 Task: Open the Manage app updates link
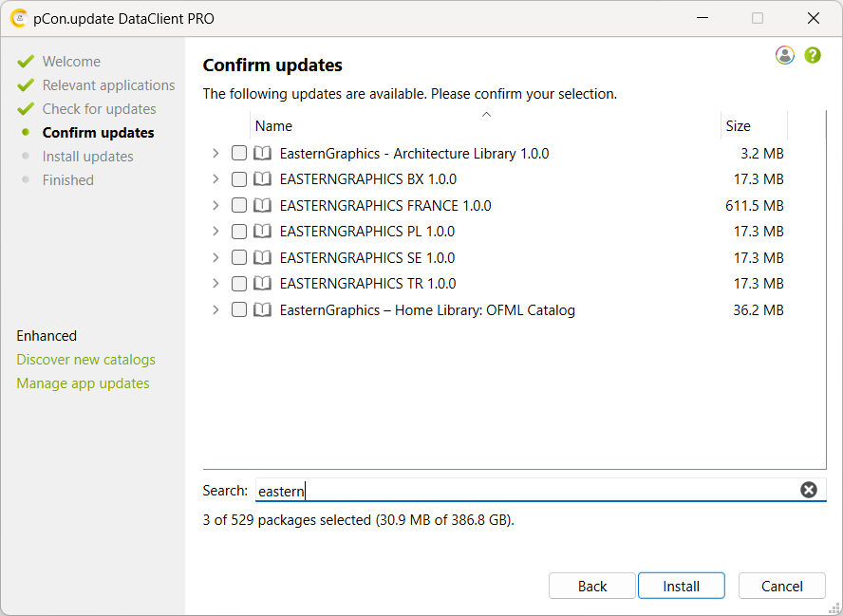coord(83,383)
